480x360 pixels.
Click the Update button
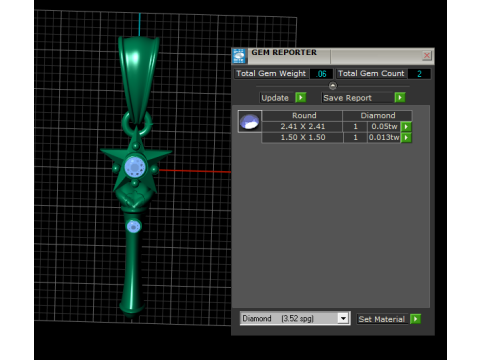276,98
